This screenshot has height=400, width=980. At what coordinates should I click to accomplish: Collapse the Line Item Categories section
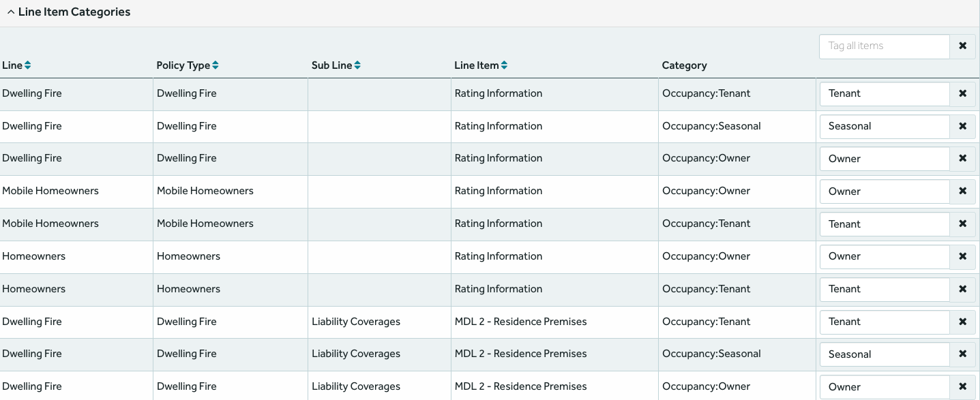click(x=11, y=12)
